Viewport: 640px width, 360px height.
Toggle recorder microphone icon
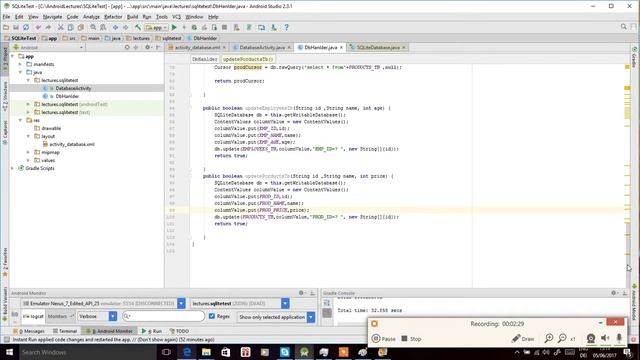(x=619, y=338)
